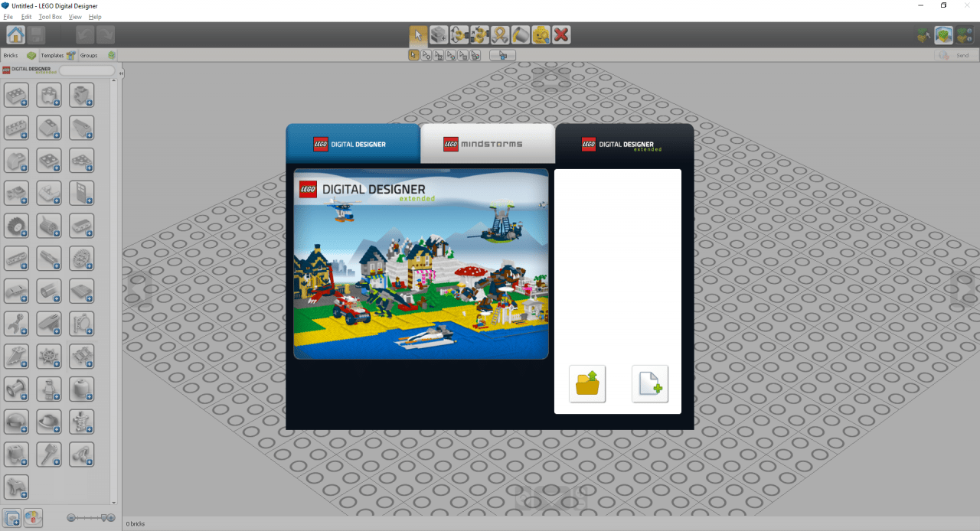Activate the Hinge tool in toolbar

pyautogui.click(x=459, y=34)
